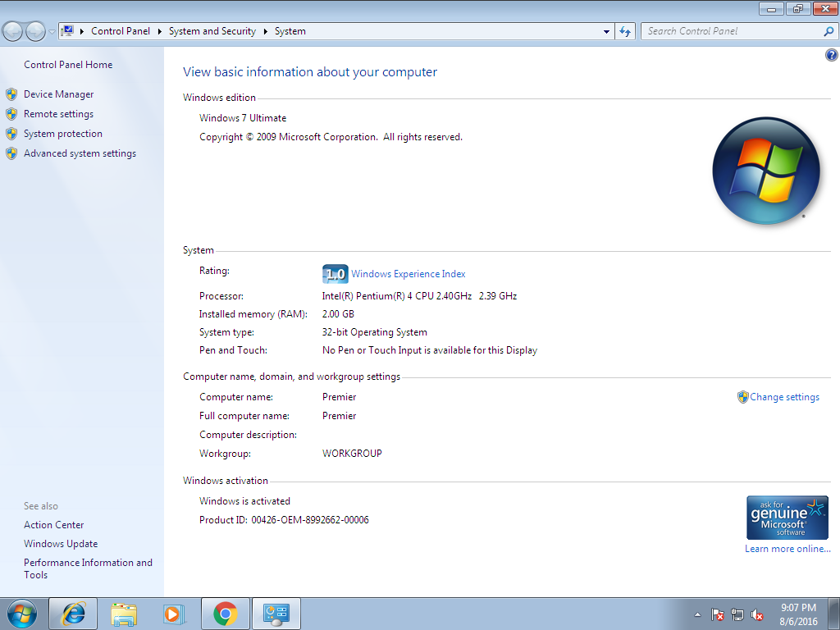Click Change settings for computer name
The image size is (840, 630).
coord(784,397)
